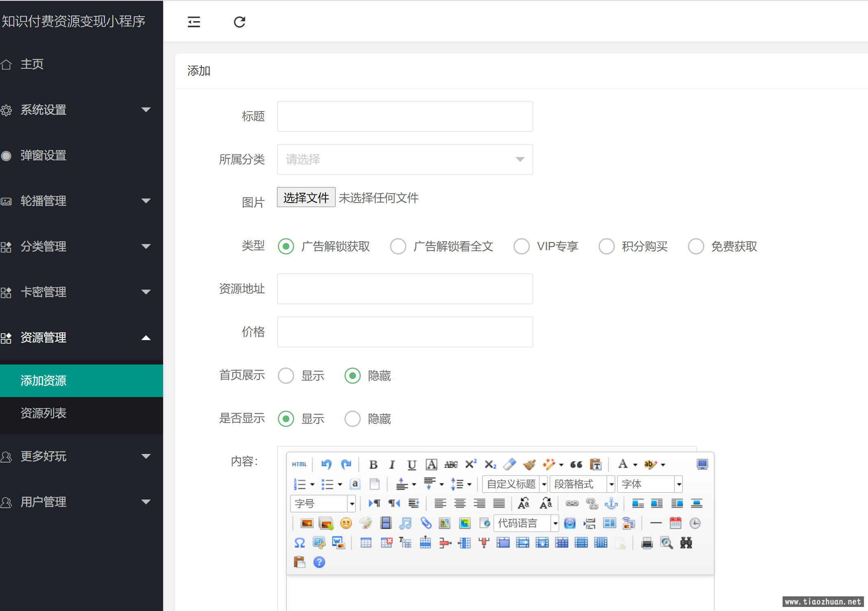Screen dimensions: 868x611
Task: Open editor help with question mark icon
Action: 319,562
